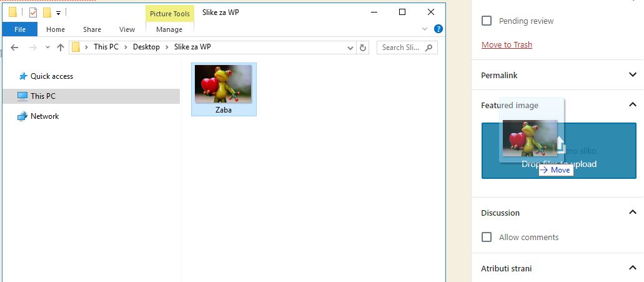
Task: Expand the Permalink panel
Action: (632, 75)
